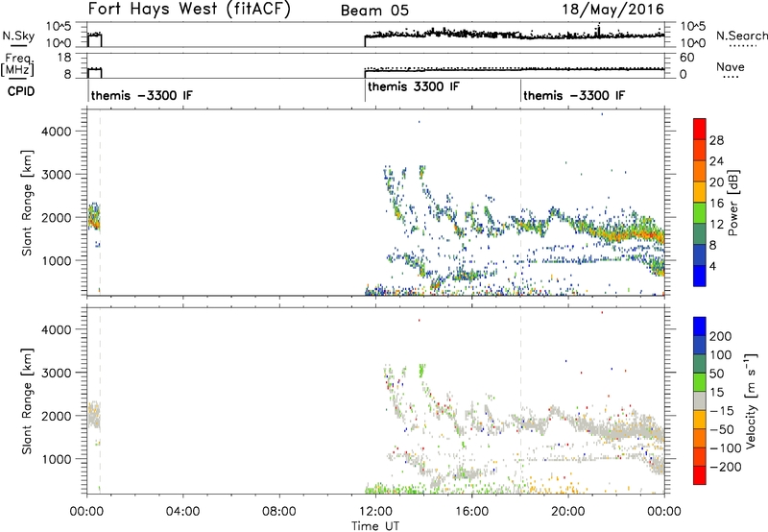Click the '28' tick on Power colorbar
This screenshot has width=768, height=532.
point(716,140)
